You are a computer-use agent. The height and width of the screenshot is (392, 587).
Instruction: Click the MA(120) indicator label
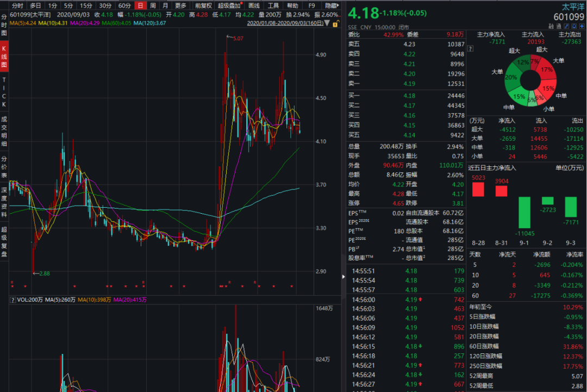pyautogui.click(x=149, y=23)
